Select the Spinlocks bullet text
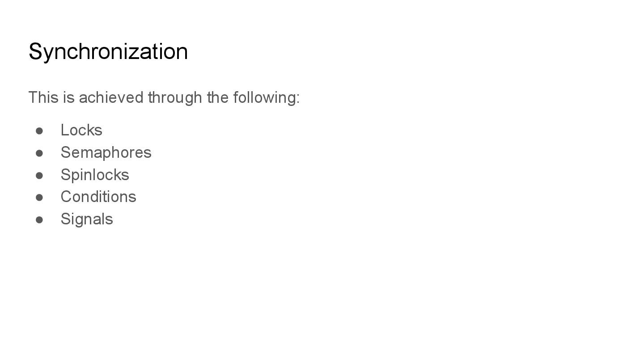This screenshot has width=644, height=362. [x=95, y=175]
